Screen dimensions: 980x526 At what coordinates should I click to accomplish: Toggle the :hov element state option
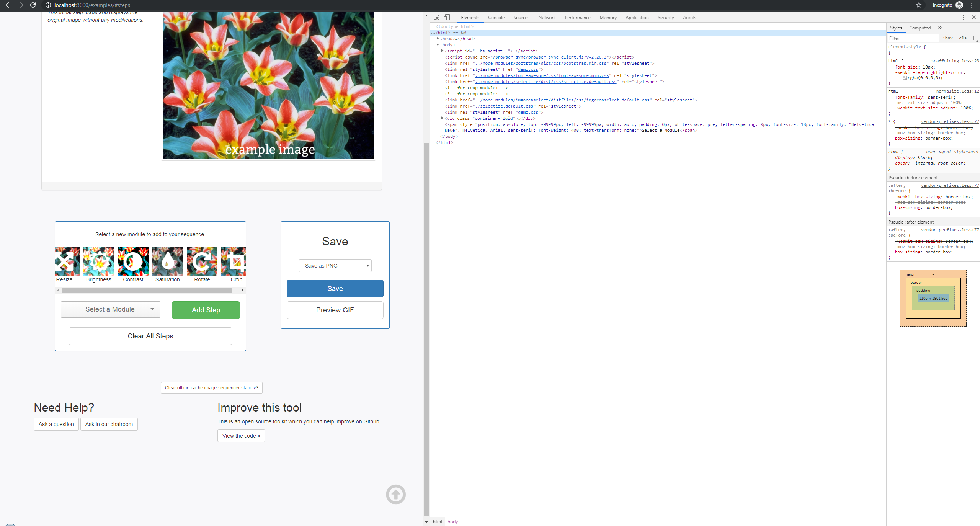click(947, 38)
